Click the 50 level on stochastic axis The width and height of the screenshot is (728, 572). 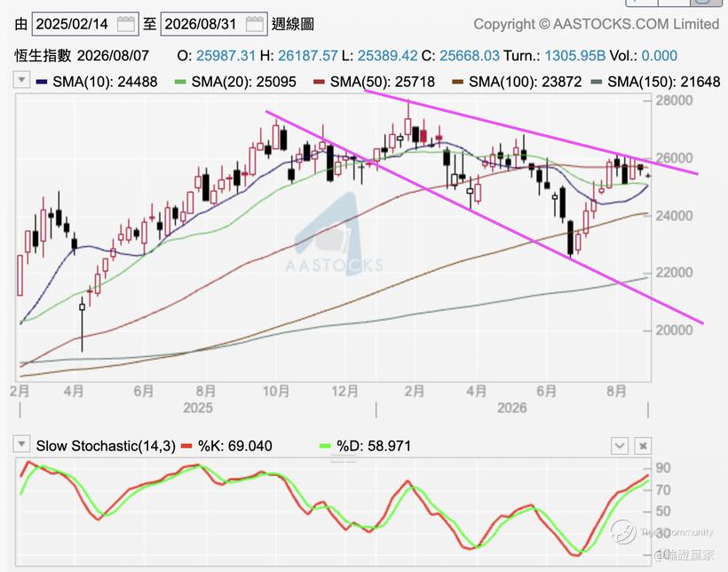[x=663, y=511]
